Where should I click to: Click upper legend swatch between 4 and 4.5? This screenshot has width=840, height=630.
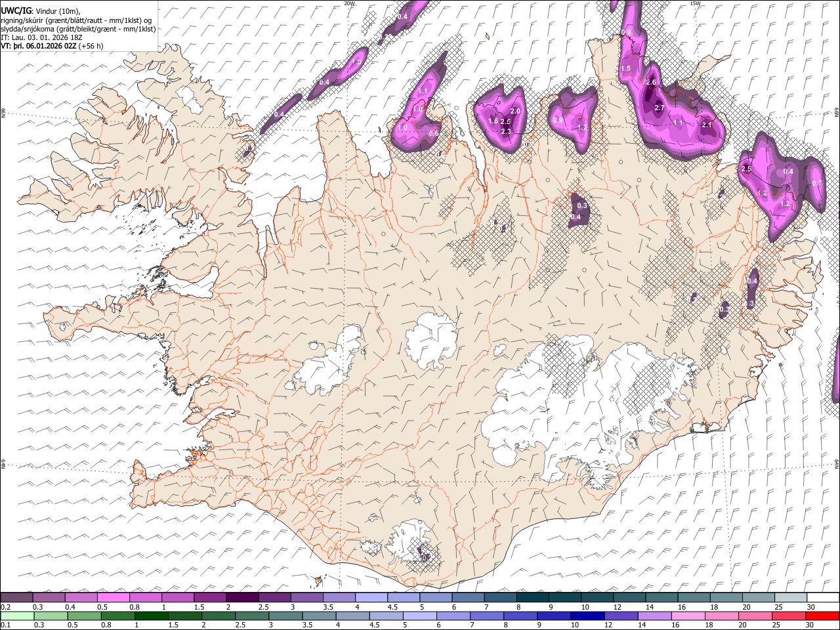(x=371, y=597)
